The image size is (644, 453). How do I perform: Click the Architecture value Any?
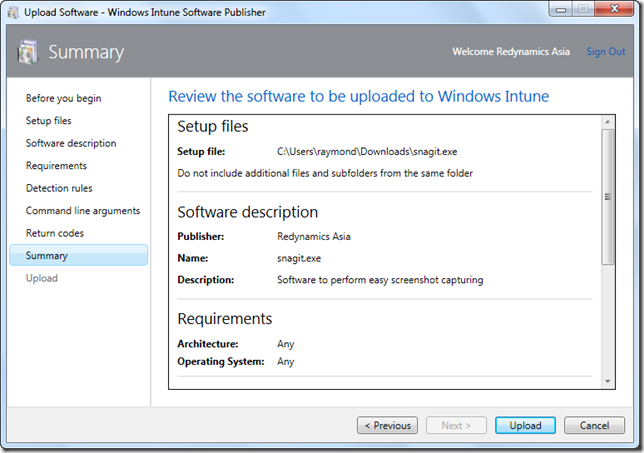pyautogui.click(x=285, y=344)
